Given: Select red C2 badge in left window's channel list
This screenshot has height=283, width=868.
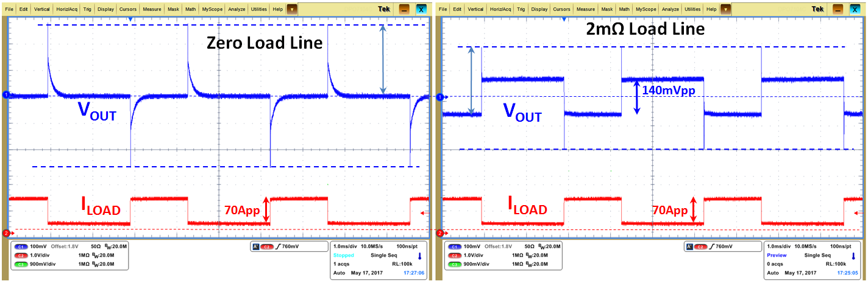Looking at the screenshot, I should pyautogui.click(x=20, y=256).
